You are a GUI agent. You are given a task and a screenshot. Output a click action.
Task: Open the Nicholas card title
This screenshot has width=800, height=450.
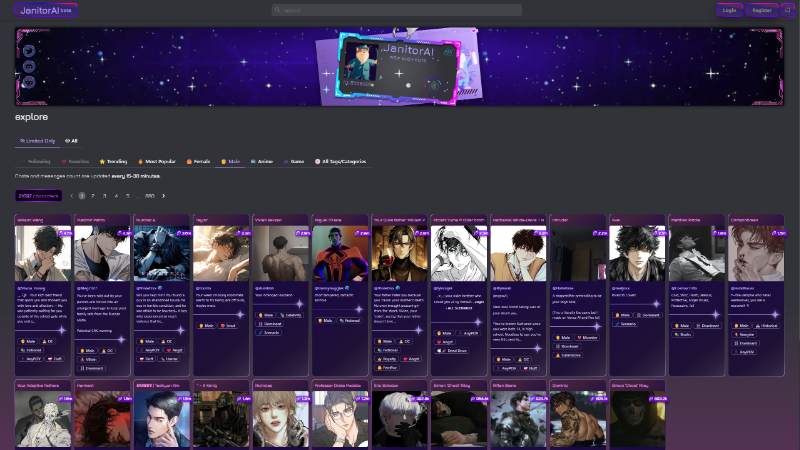tap(263, 386)
